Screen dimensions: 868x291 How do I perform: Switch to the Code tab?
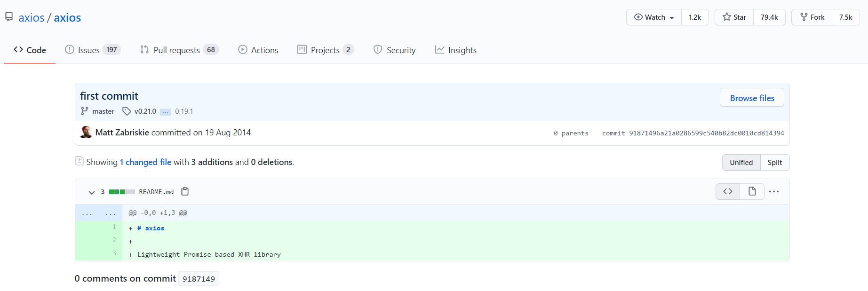click(x=30, y=50)
